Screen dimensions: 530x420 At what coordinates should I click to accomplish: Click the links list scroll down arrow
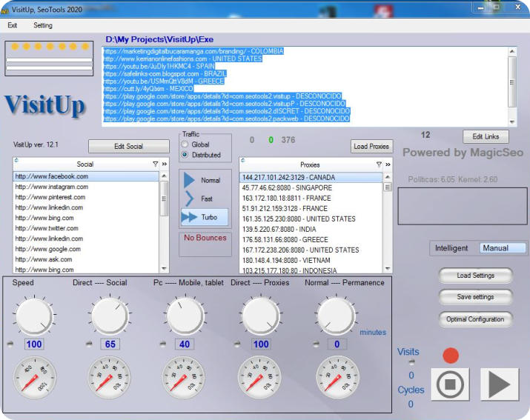point(512,121)
